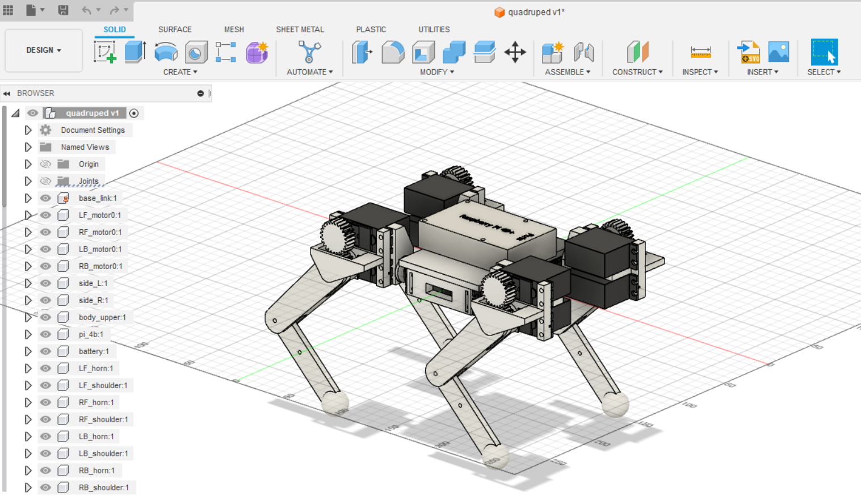861x504 pixels.
Task: Select the Move/Copy tool
Action: [515, 52]
